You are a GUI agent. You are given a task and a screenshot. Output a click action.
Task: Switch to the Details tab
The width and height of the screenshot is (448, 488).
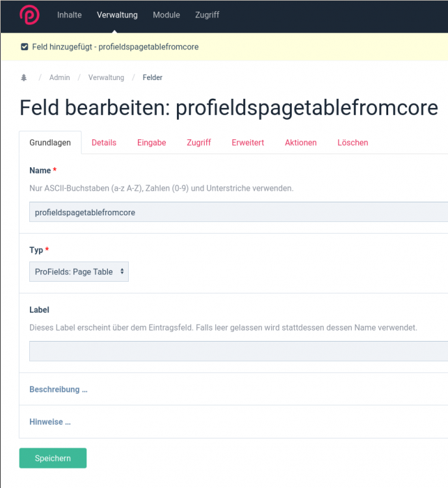point(104,142)
